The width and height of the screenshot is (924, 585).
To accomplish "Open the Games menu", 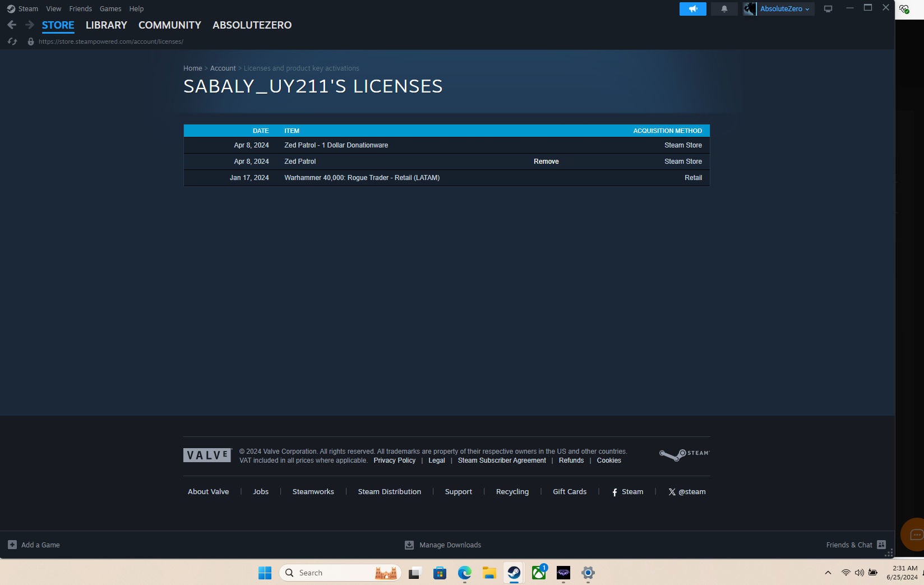I will 110,9.
